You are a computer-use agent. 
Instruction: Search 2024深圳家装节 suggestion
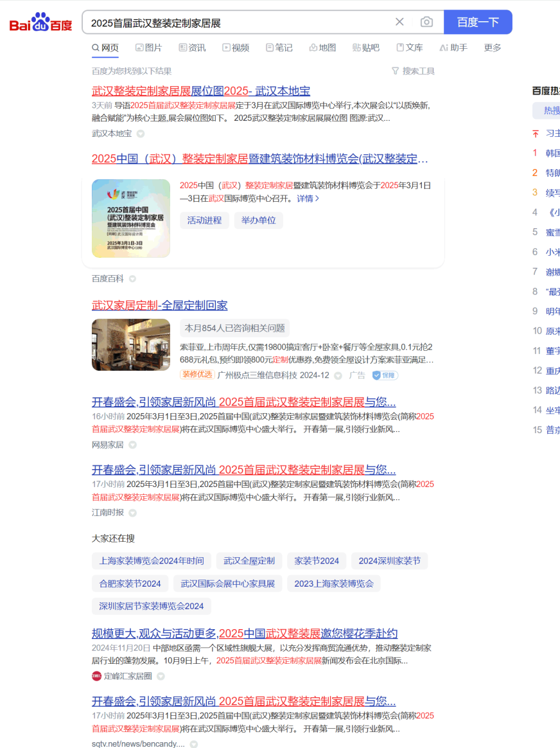click(389, 561)
